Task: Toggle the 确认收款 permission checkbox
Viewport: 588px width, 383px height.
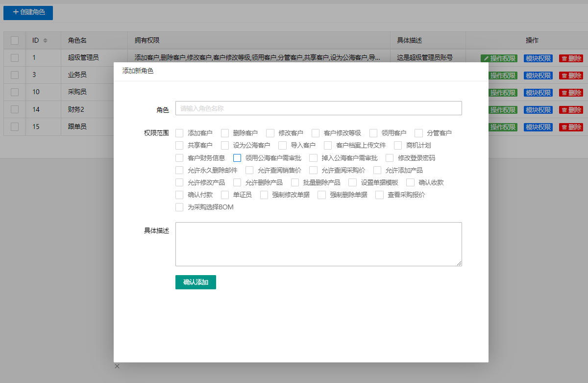Action: (410, 182)
